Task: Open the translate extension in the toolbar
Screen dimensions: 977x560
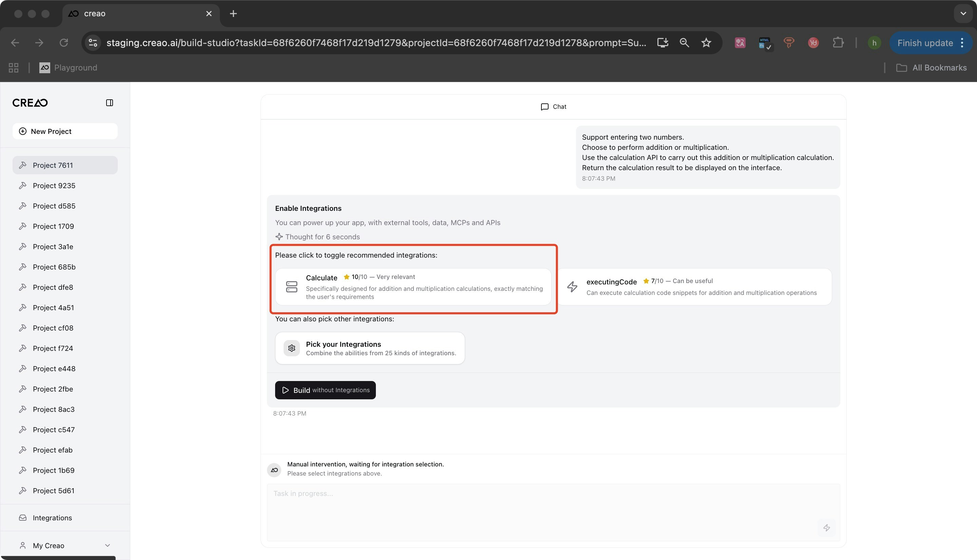Action: [x=740, y=43]
